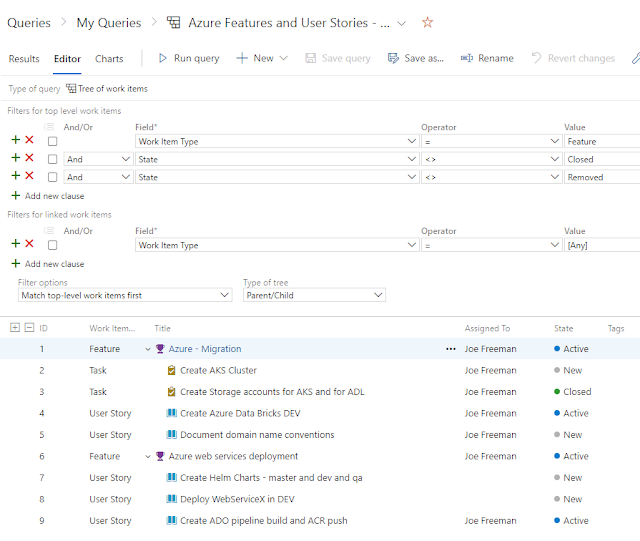Click the expand all plus icon in results header

pos(14,328)
